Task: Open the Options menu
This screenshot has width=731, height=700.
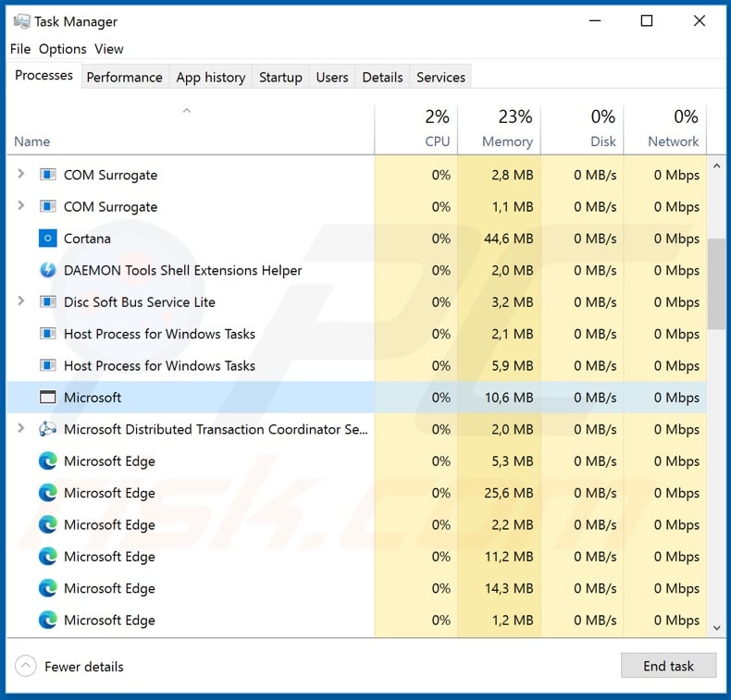Action: (63, 49)
